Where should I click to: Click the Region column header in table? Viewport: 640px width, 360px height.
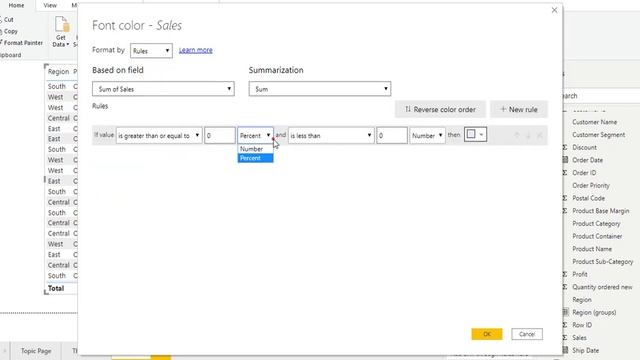(58, 71)
